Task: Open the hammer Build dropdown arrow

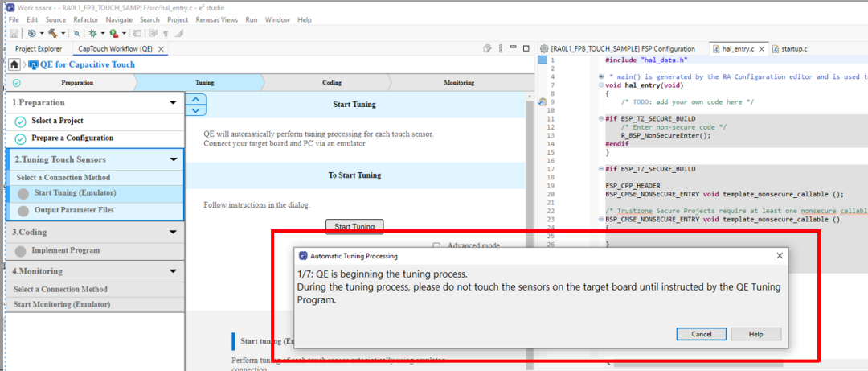Action: point(63,34)
